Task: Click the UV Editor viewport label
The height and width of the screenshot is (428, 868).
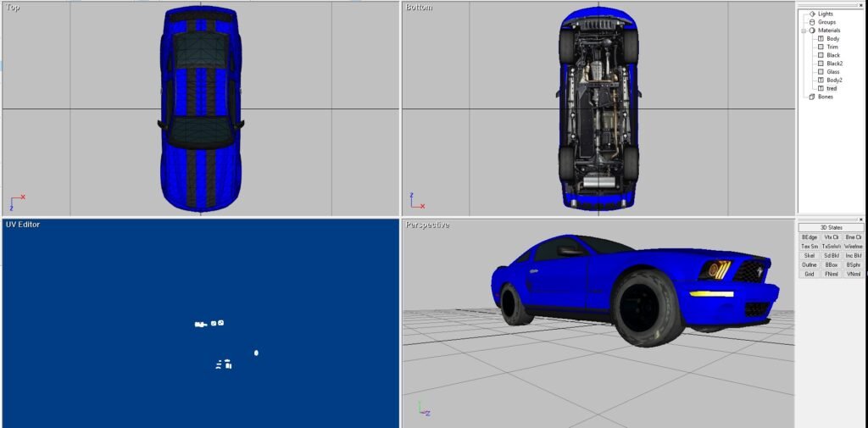Action: pyautogui.click(x=23, y=225)
